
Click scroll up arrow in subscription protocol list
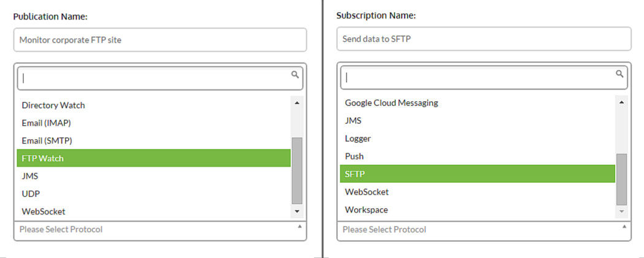point(621,102)
